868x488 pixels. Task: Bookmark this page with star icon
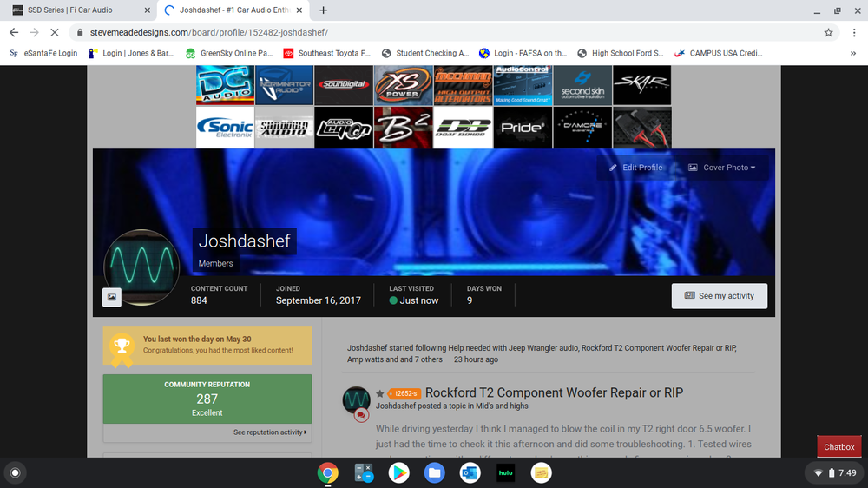(828, 33)
